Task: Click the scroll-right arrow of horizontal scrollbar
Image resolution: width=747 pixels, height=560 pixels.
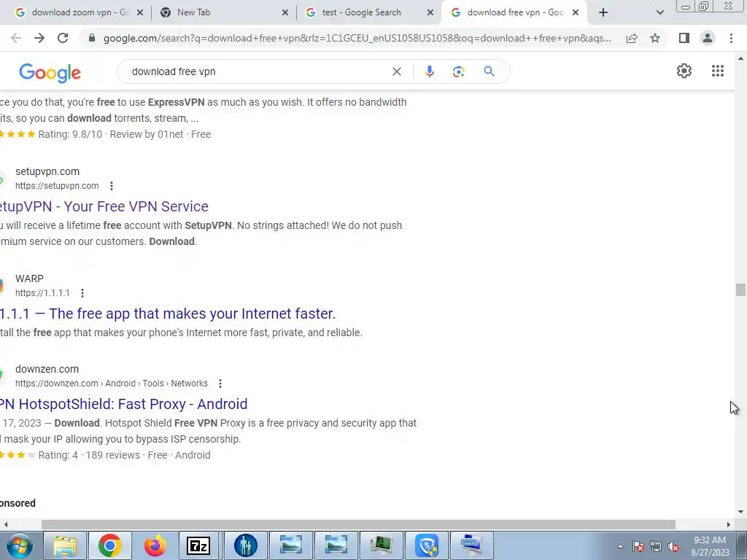Action: point(729,524)
